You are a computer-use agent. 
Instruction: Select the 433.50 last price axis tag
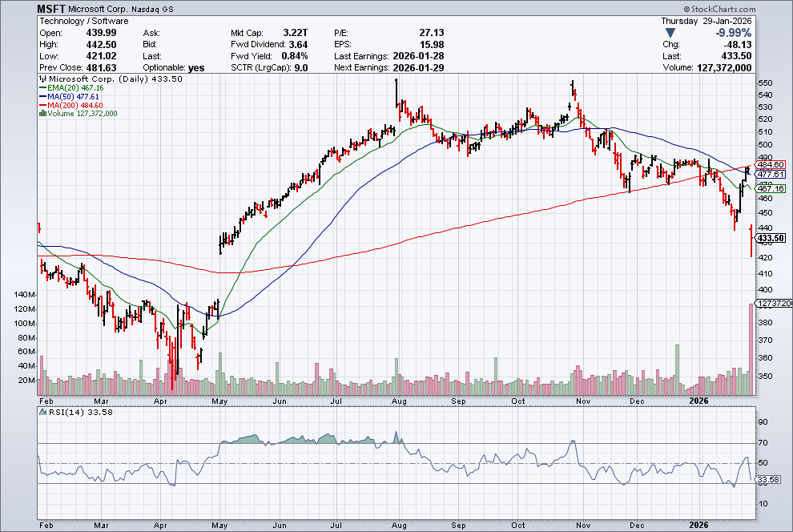coord(770,238)
